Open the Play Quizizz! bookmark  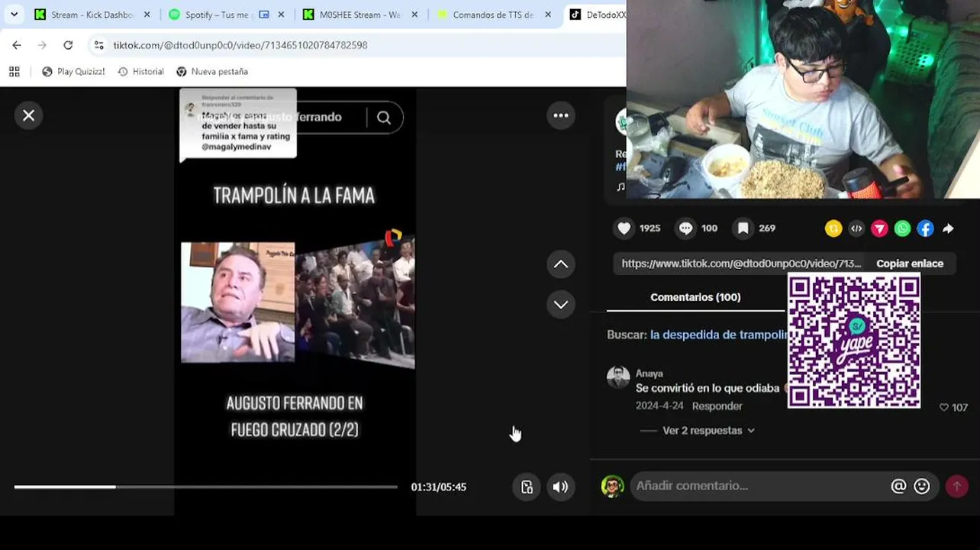73,72
